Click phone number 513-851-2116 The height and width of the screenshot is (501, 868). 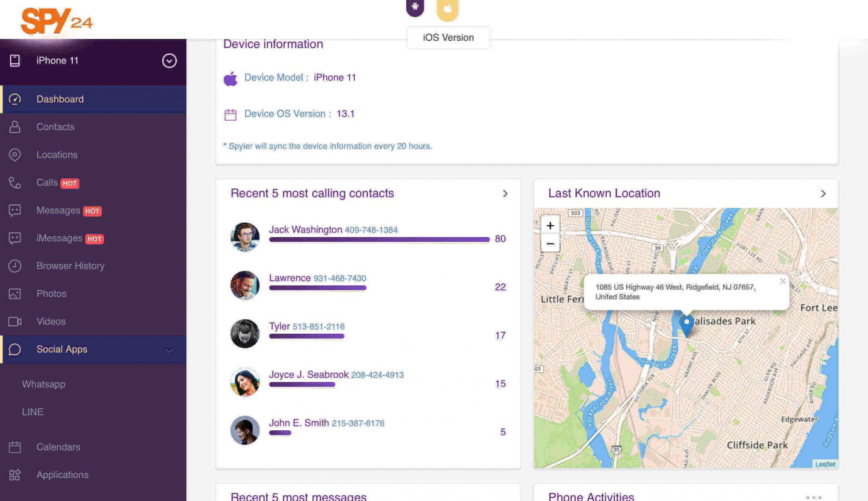click(319, 327)
